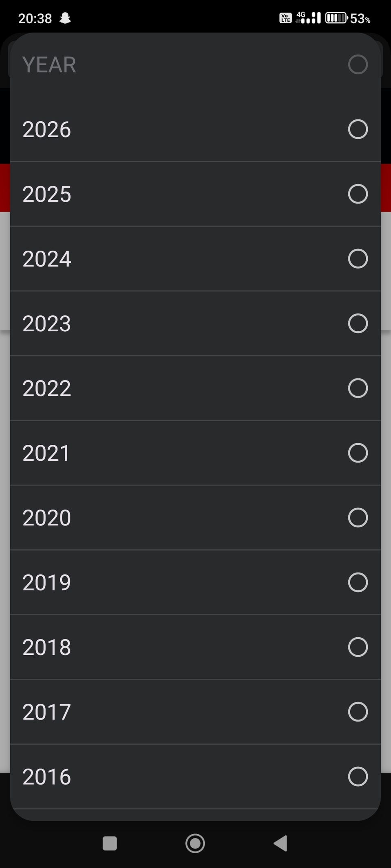
Task: Choose the 2021 radio button
Action: point(358,453)
